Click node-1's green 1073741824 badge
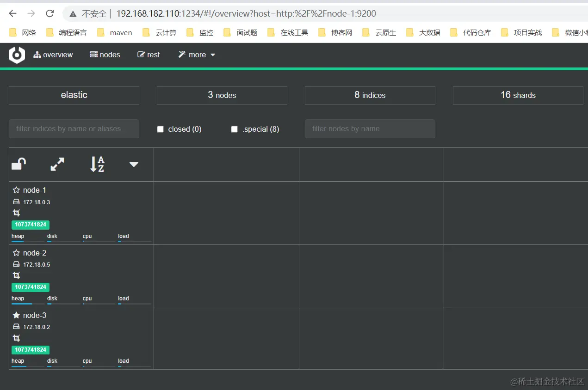The height and width of the screenshot is (390, 588). (x=31, y=225)
